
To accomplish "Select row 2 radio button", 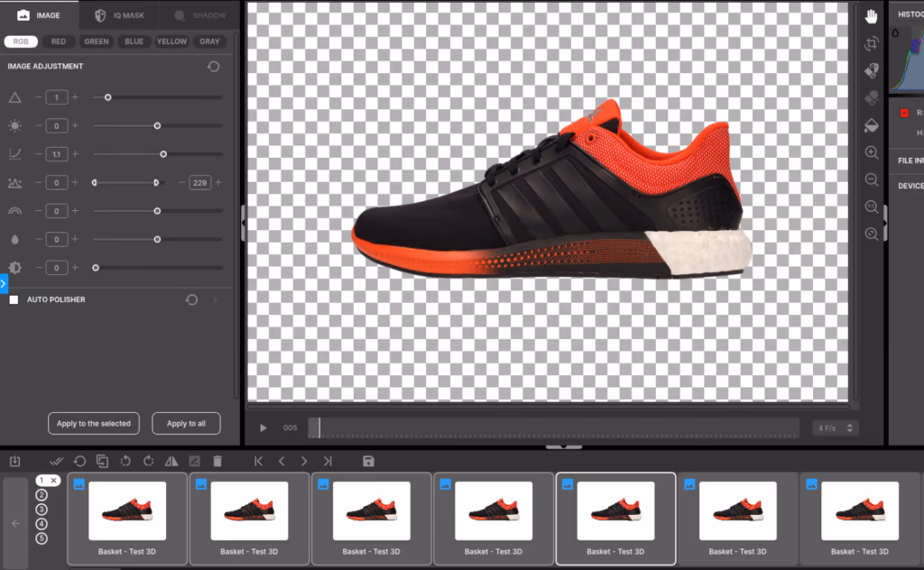I will 42,495.
